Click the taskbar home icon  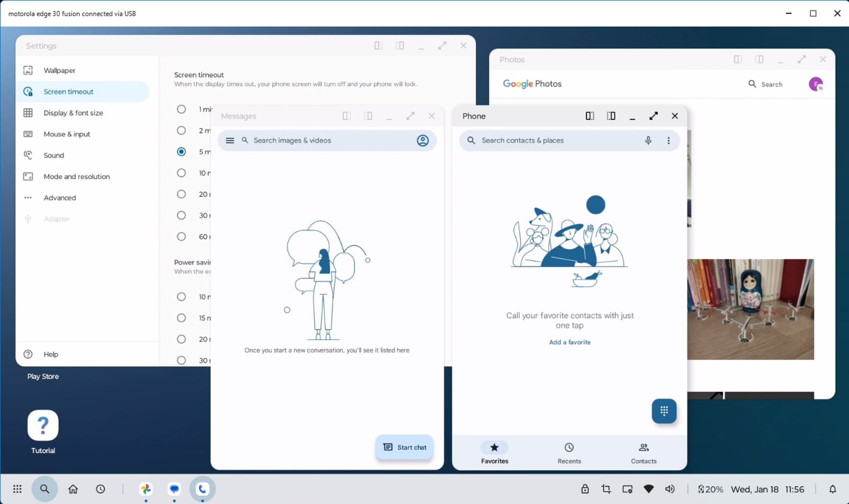tap(73, 489)
